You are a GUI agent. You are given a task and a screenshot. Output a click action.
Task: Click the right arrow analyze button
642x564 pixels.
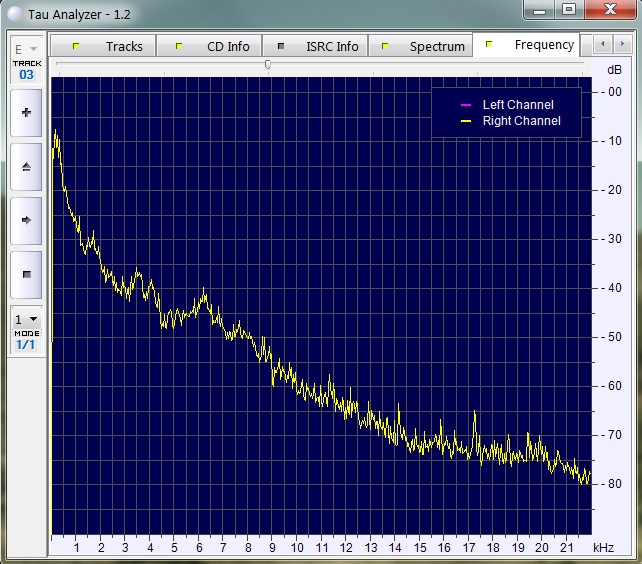point(26,219)
